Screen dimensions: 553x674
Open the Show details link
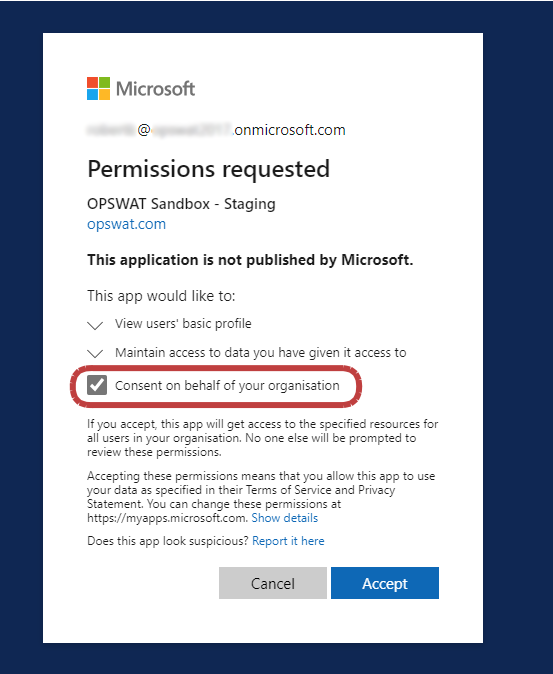pyautogui.click(x=284, y=518)
